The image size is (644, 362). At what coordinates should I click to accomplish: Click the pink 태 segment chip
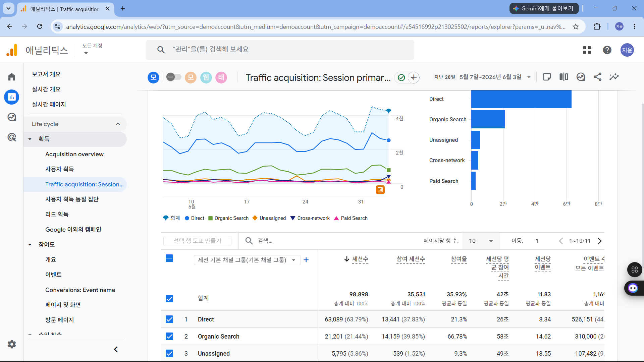click(x=221, y=77)
